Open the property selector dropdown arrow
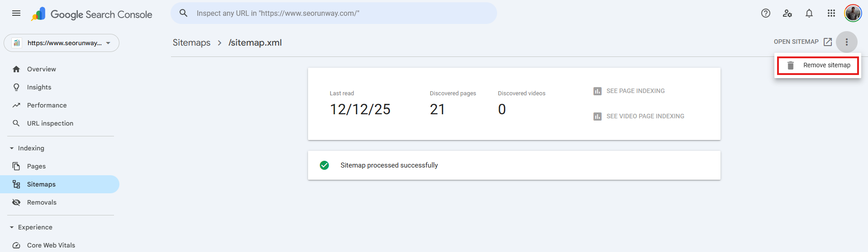The image size is (868, 252). tap(108, 43)
